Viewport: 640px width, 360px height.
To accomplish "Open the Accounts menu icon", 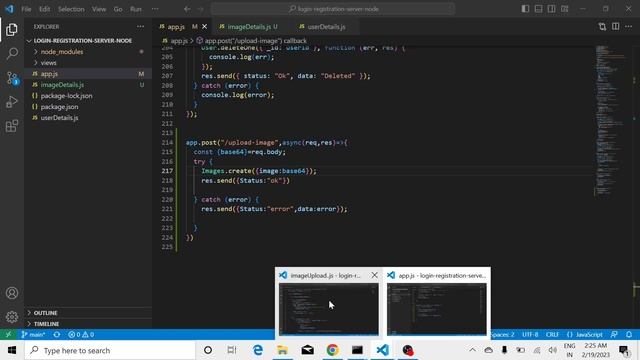I will coord(12,293).
